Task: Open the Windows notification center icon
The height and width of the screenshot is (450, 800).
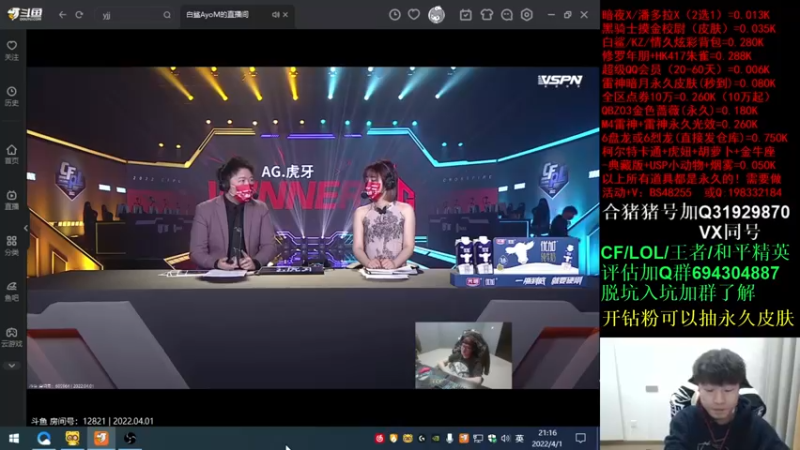Action: [x=580, y=438]
